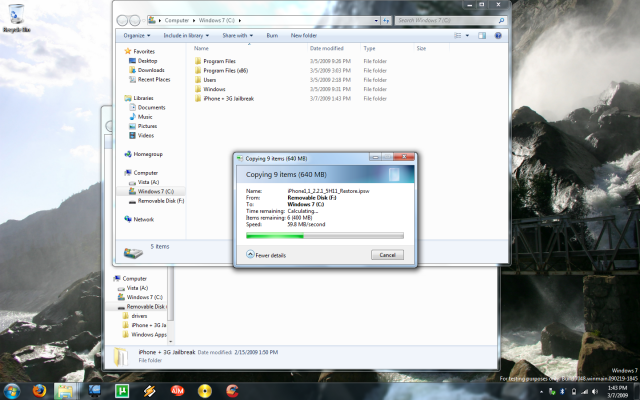Toggle the preview pane icon

pos(482,36)
